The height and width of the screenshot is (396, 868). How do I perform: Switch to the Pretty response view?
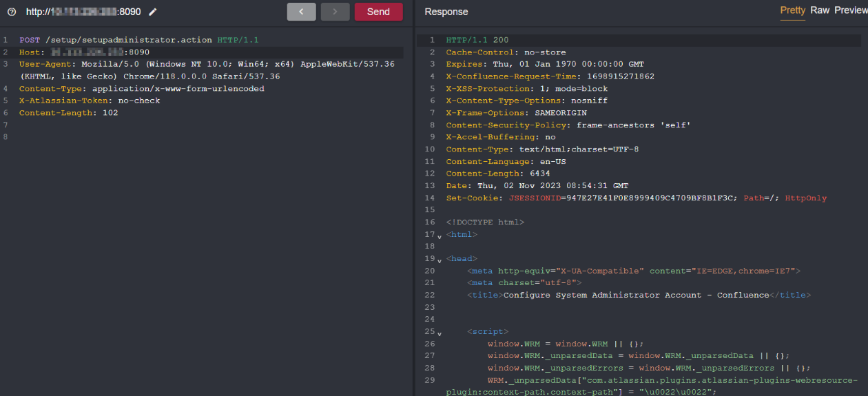[x=792, y=10]
